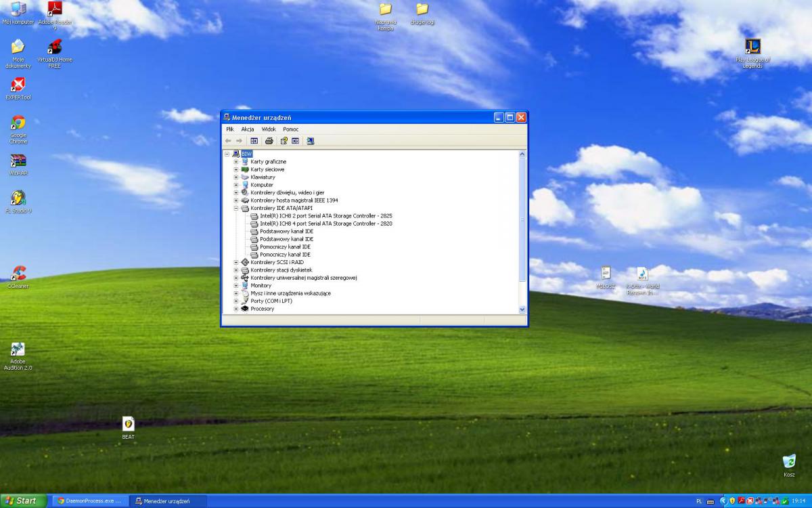Select the Naprawa kompa folder
The image size is (812, 508).
[386, 17]
